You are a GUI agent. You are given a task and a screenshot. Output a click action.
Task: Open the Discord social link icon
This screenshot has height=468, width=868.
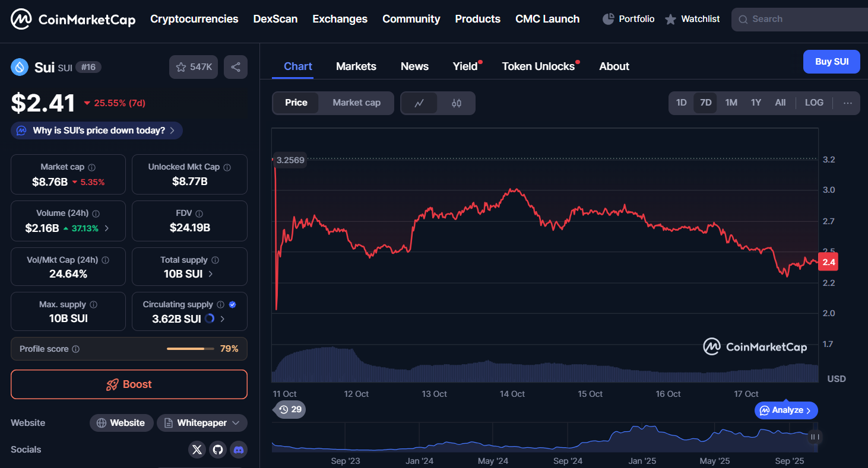pos(239,450)
